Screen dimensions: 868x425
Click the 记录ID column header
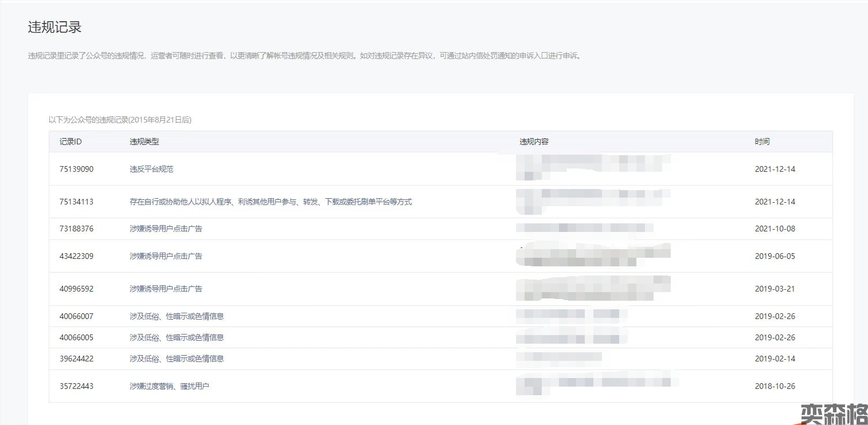click(71, 141)
